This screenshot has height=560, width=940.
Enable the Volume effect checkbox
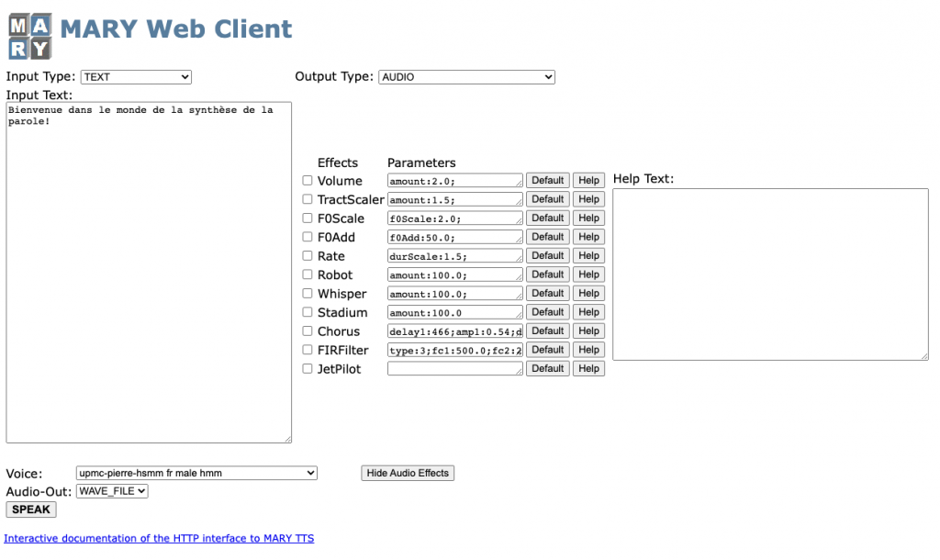tap(308, 180)
